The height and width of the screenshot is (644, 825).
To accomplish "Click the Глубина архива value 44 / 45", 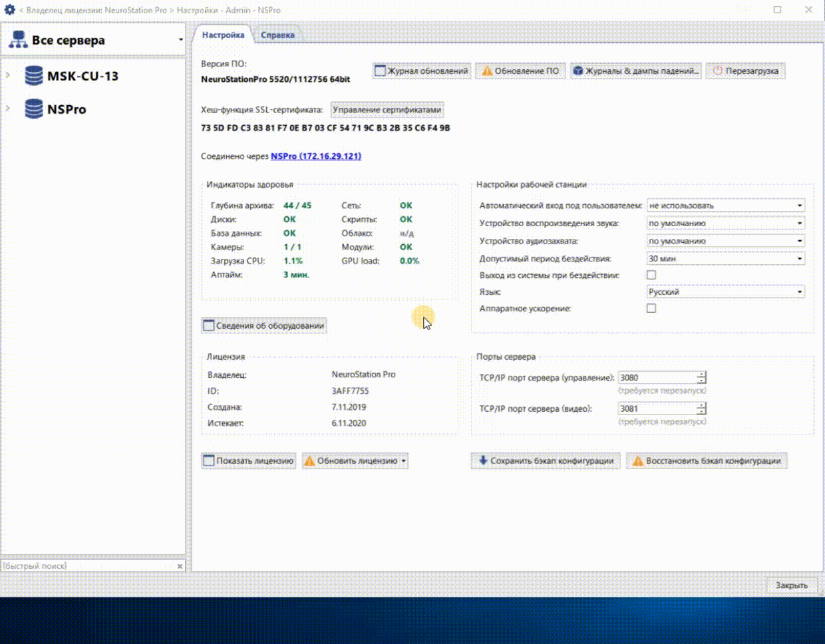I will pos(297,206).
